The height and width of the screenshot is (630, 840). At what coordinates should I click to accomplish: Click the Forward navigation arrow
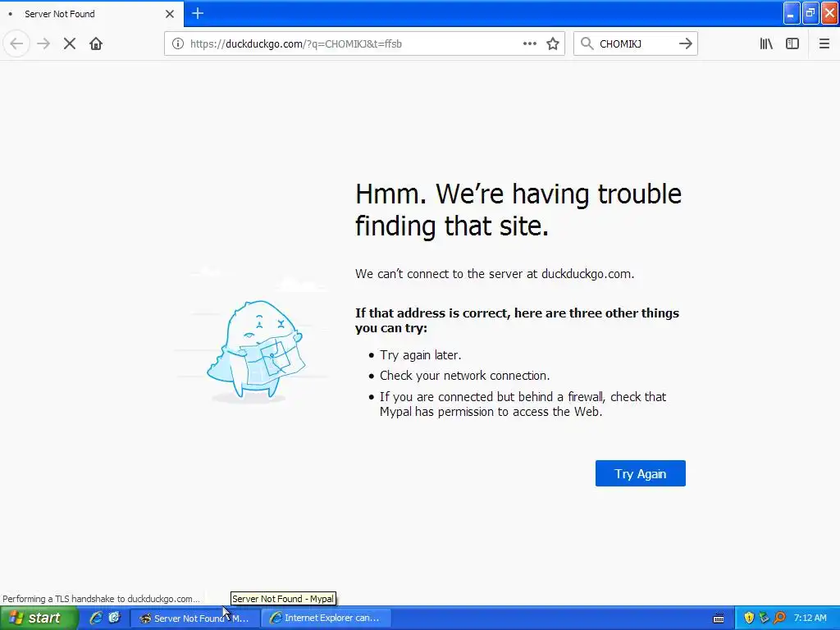tap(43, 43)
